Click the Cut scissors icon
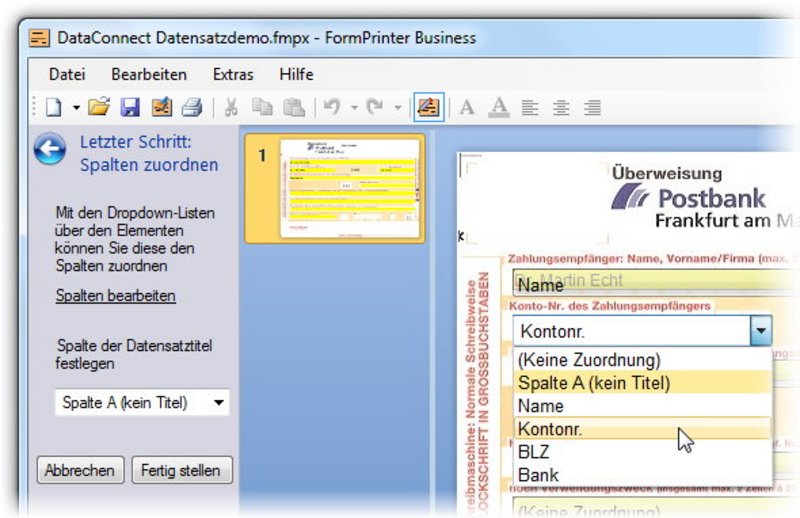The image size is (800, 518). [x=231, y=107]
